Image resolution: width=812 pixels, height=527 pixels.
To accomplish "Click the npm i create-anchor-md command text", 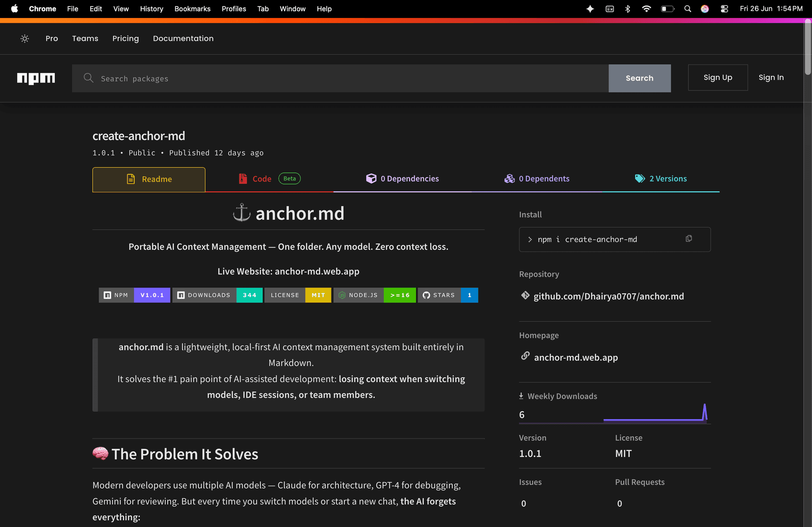I will 587,240.
